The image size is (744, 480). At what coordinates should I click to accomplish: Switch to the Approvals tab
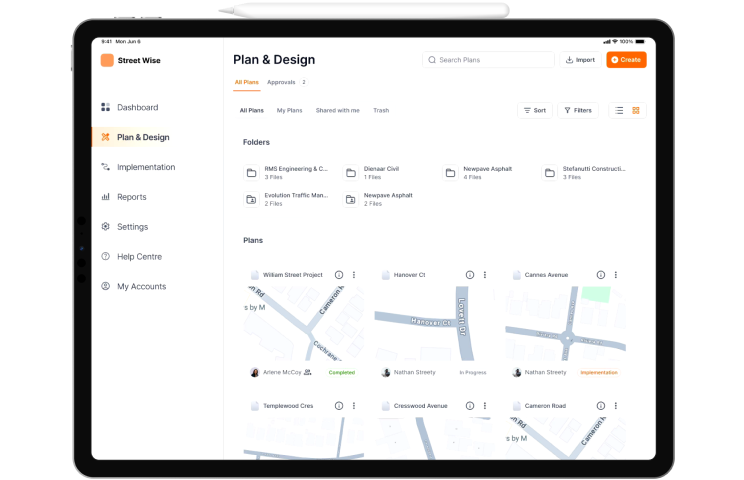pos(281,82)
